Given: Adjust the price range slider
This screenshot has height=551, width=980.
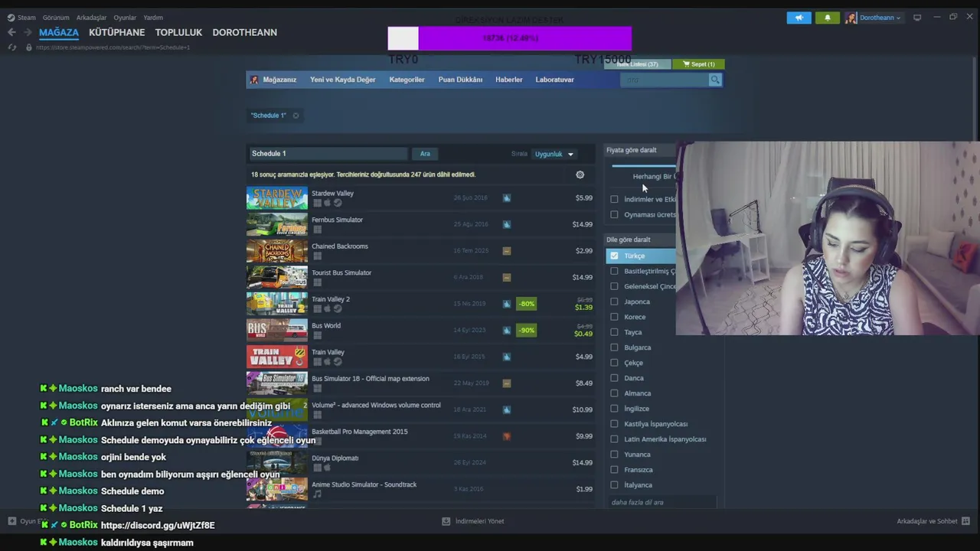Looking at the screenshot, I should click(643, 165).
